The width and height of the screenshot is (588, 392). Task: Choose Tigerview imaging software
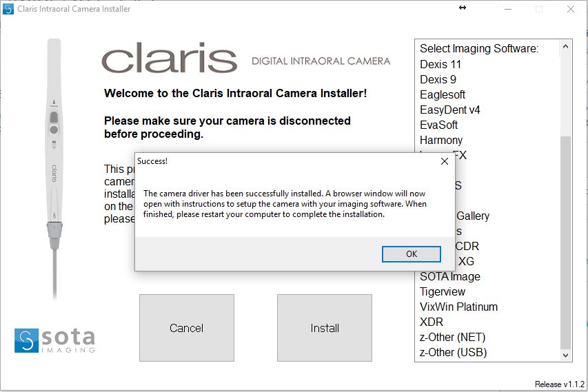coord(443,291)
